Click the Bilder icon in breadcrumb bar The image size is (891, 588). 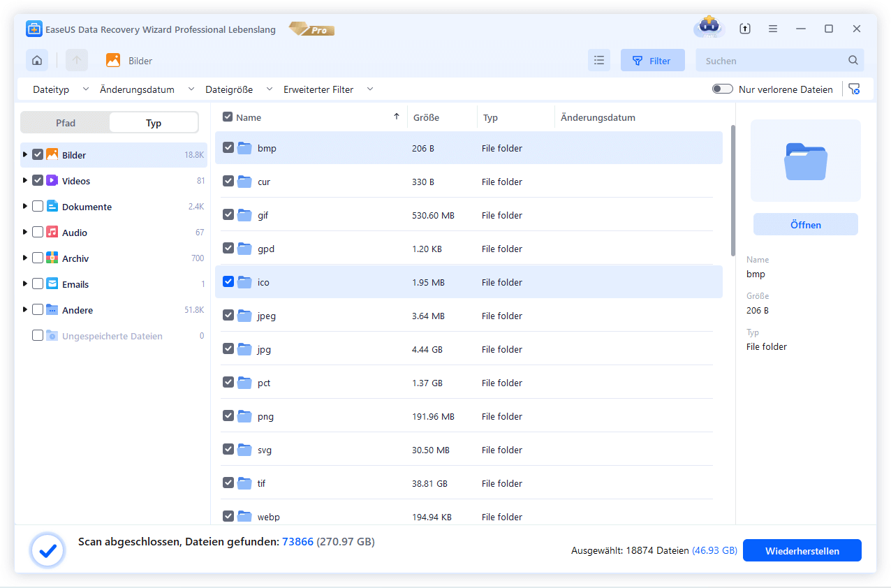click(113, 61)
